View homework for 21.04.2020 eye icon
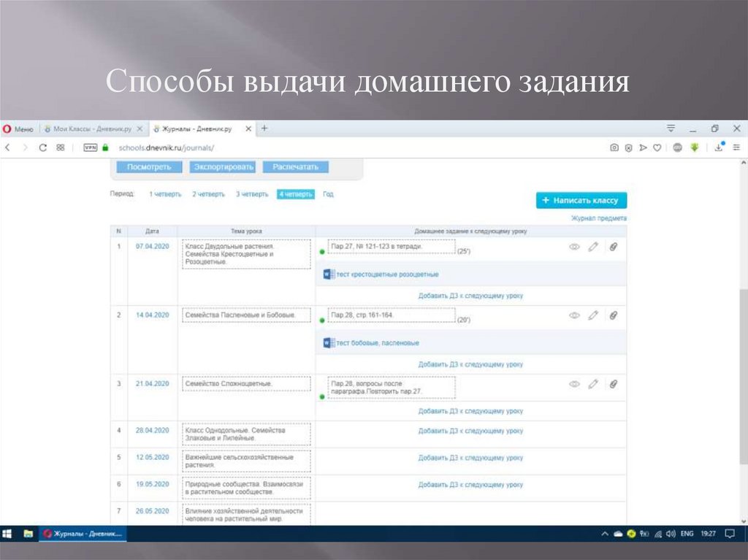The width and height of the screenshot is (748, 560). click(574, 384)
